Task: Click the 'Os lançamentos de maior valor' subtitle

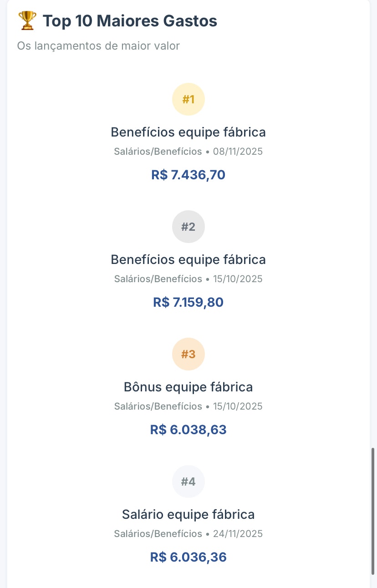Action: point(98,46)
